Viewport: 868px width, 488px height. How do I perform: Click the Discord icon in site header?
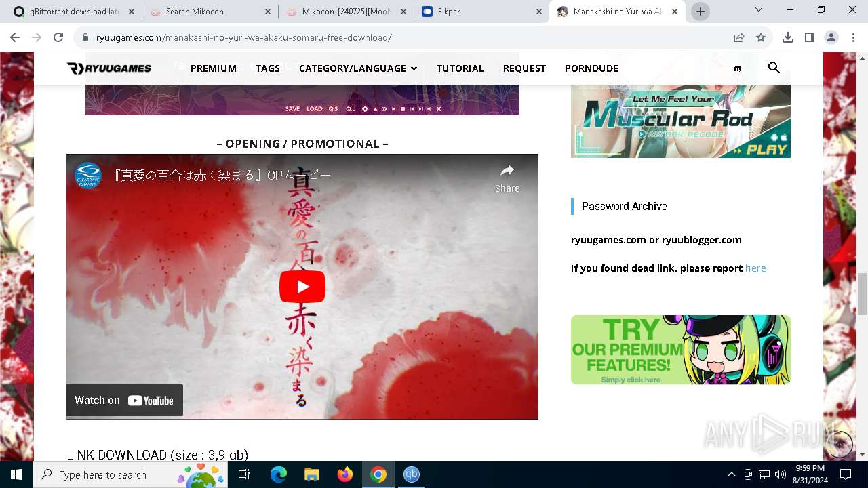(x=738, y=68)
